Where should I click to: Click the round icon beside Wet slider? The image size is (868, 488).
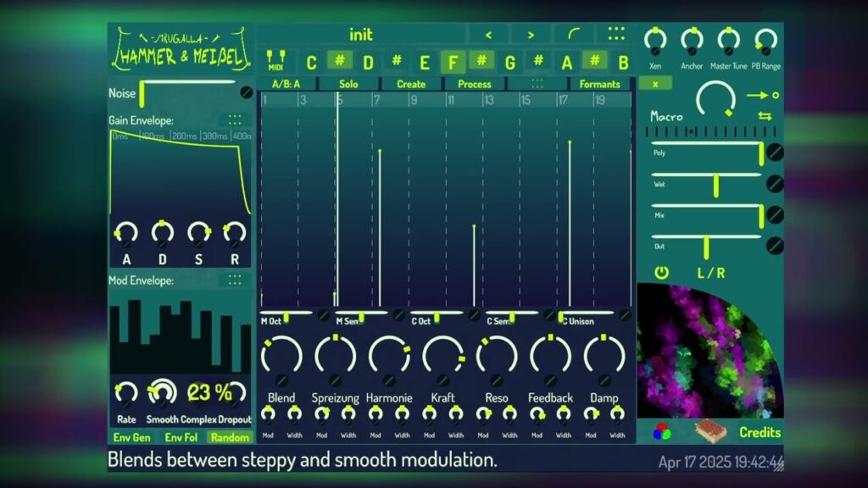(x=775, y=184)
